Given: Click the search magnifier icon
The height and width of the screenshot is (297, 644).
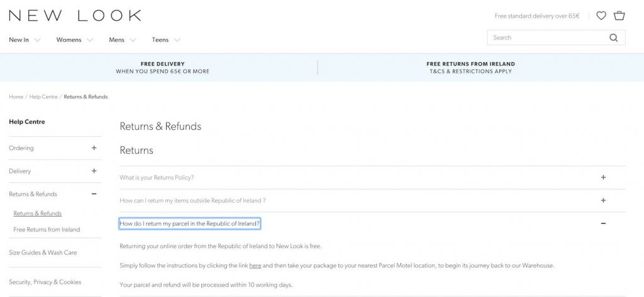Looking at the screenshot, I should pyautogui.click(x=614, y=38).
